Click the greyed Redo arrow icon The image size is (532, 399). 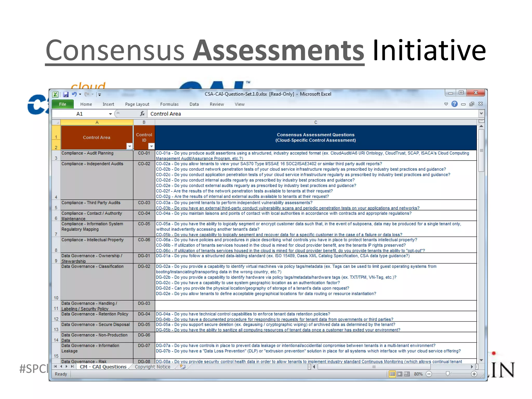pos(87,94)
